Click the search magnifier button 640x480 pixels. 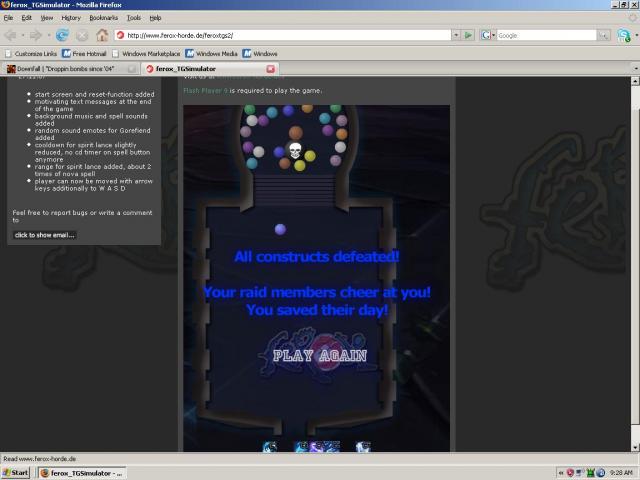604,36
